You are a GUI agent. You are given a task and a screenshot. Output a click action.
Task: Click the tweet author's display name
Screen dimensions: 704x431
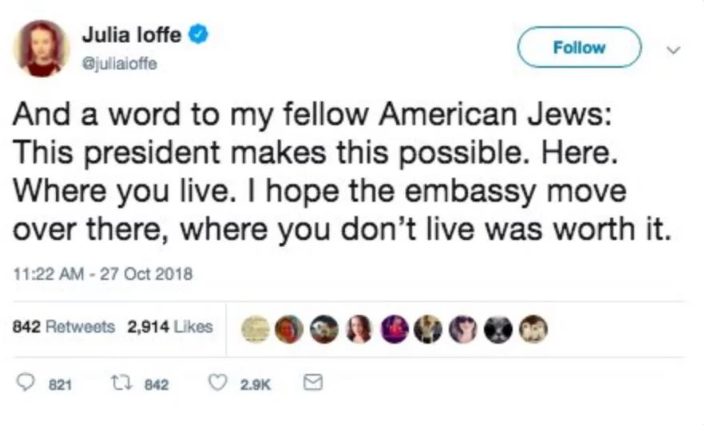132,35
